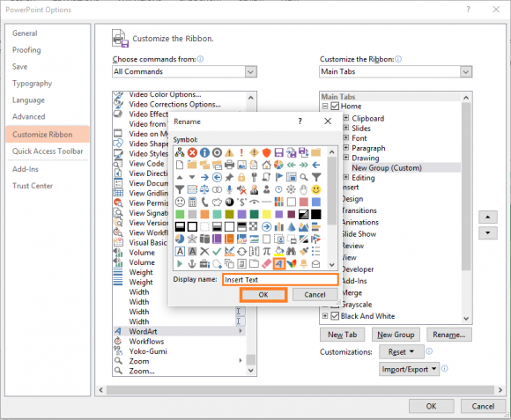Expand the Clipboard group
This screenshot has width=511, height=420.
coord(346,118)
